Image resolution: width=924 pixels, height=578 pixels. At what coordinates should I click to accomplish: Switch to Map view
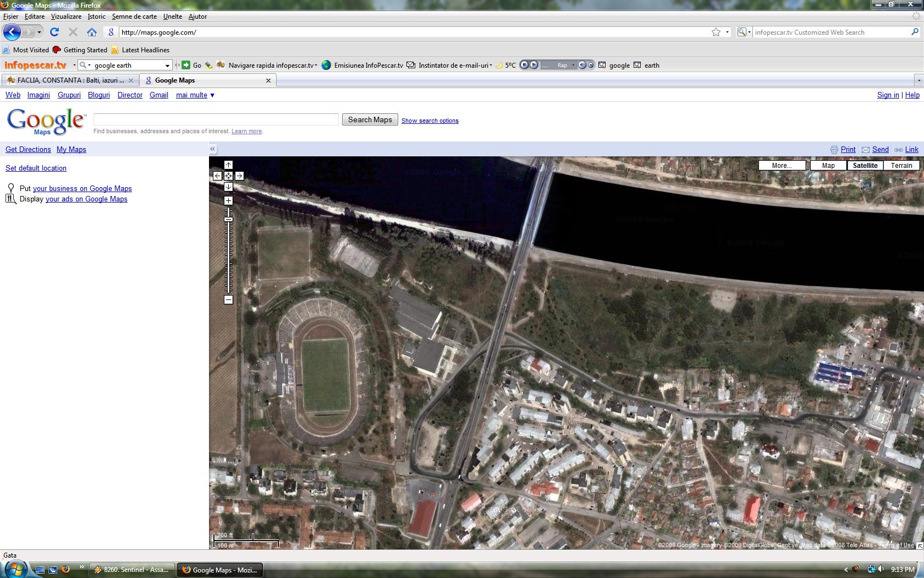point(828,166)
